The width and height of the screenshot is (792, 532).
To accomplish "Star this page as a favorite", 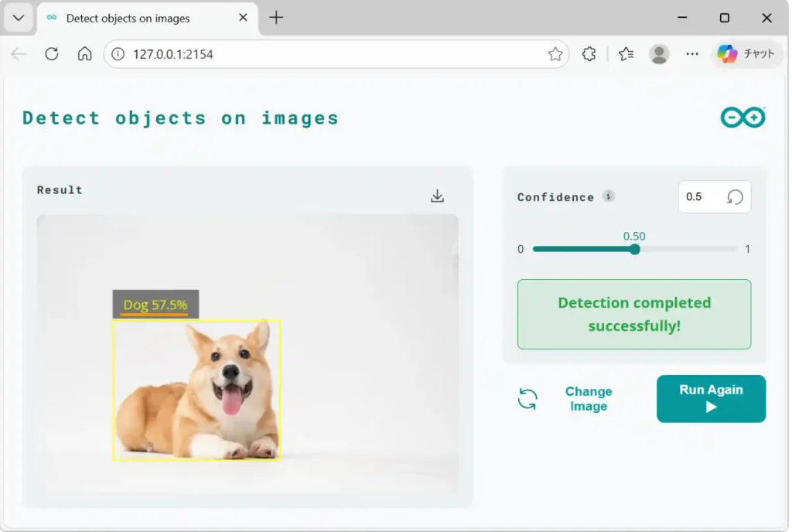I will click(x=555, y=53).
